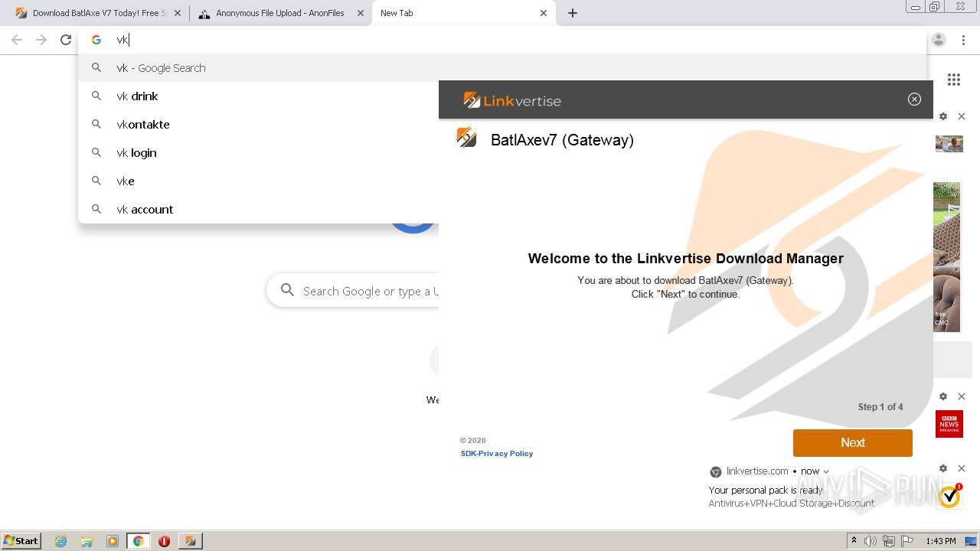
Task: Click the garden furniture ad thumbnail
Action: click(x=947, y=256)
